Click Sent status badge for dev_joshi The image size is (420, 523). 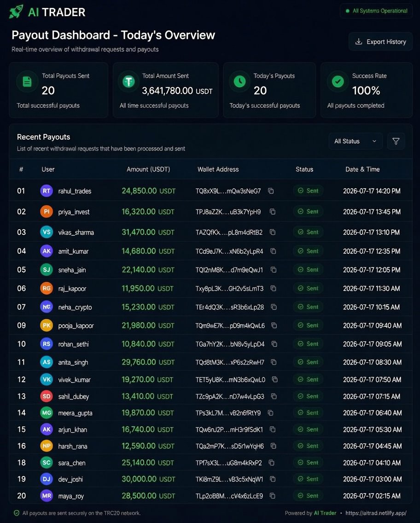point(308,479)
